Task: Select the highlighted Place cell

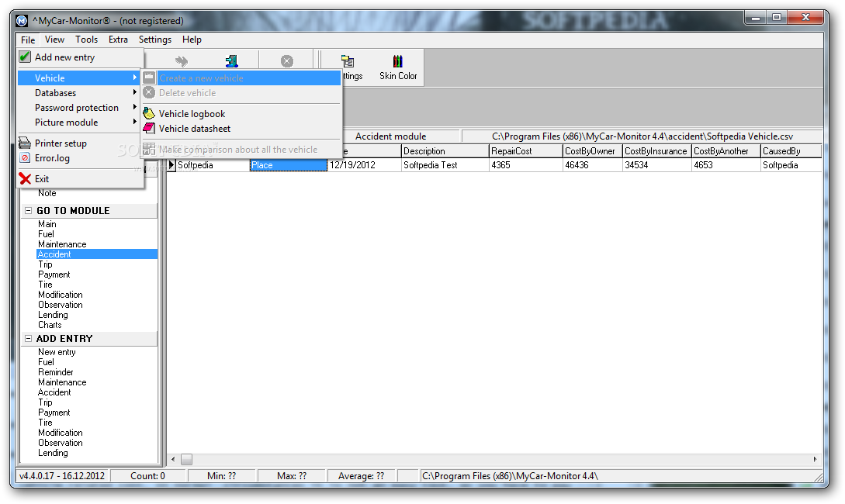Action: (289, 165)
